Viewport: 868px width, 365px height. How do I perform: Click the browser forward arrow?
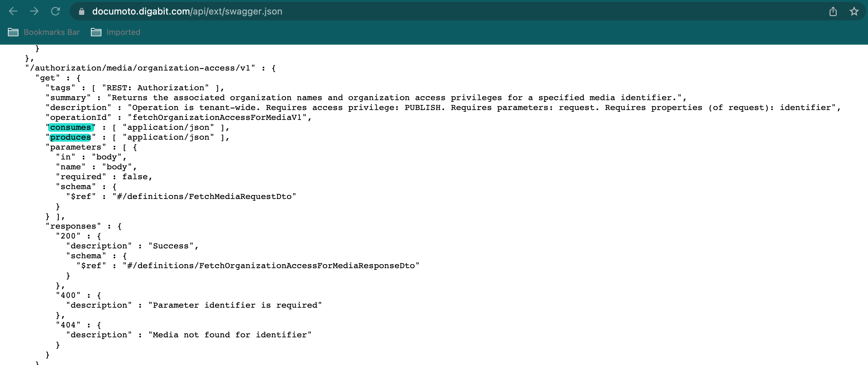pyautogui.click(x=34, y=12)
